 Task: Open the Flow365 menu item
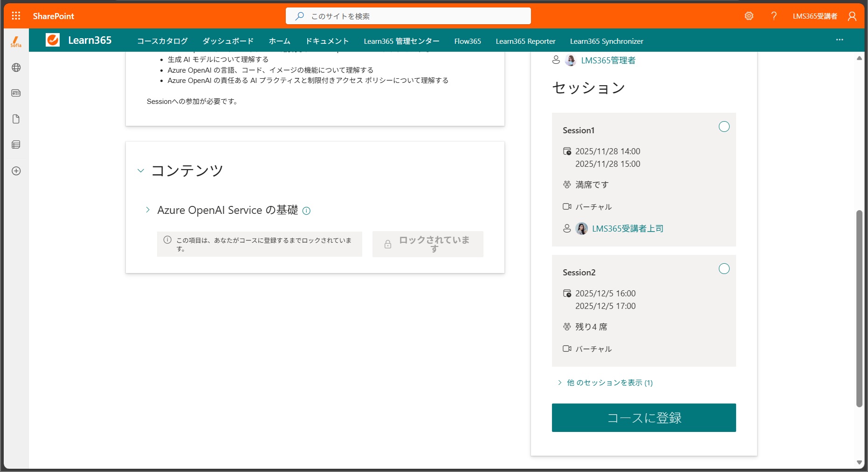point(468,41)
